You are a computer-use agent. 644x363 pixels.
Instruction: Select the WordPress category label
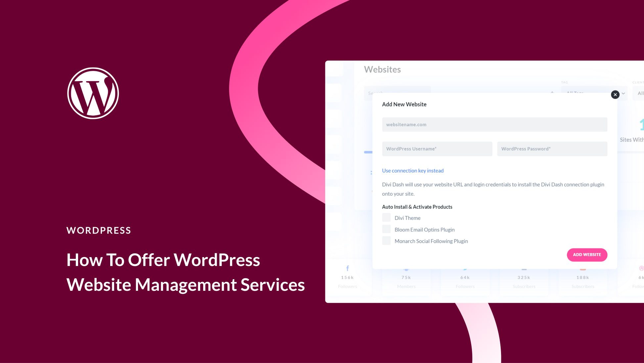[99, 230]
